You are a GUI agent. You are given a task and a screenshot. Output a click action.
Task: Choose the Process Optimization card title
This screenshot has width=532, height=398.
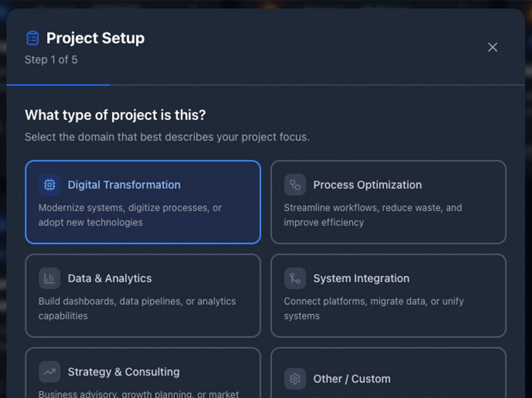click(x=368, y=185)
